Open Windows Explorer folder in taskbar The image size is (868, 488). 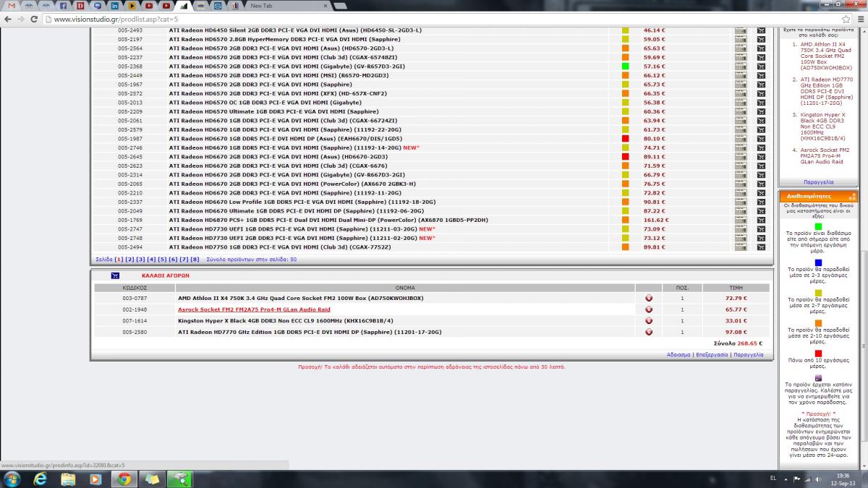68,479
